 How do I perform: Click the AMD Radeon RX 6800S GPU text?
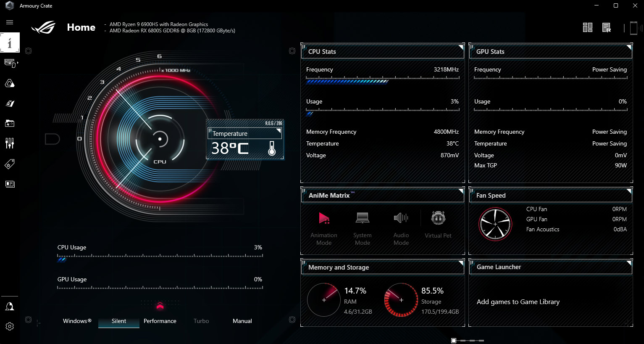tap(172, 31)
